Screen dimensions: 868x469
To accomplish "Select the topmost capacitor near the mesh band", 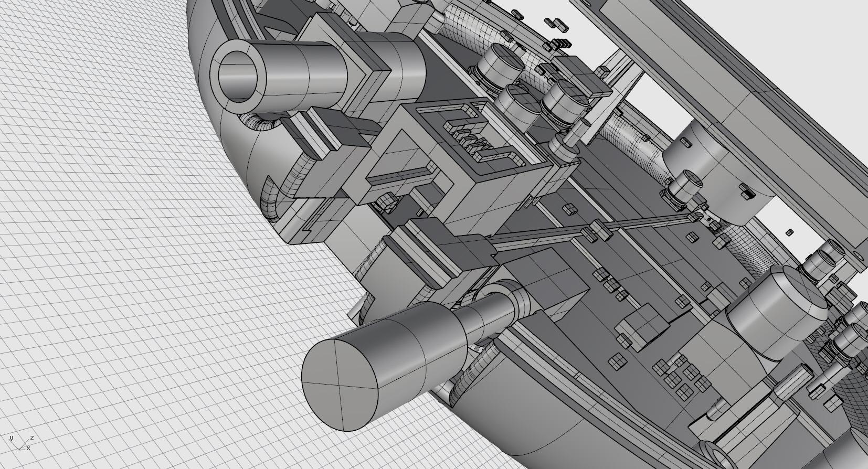I will [501, 63].
